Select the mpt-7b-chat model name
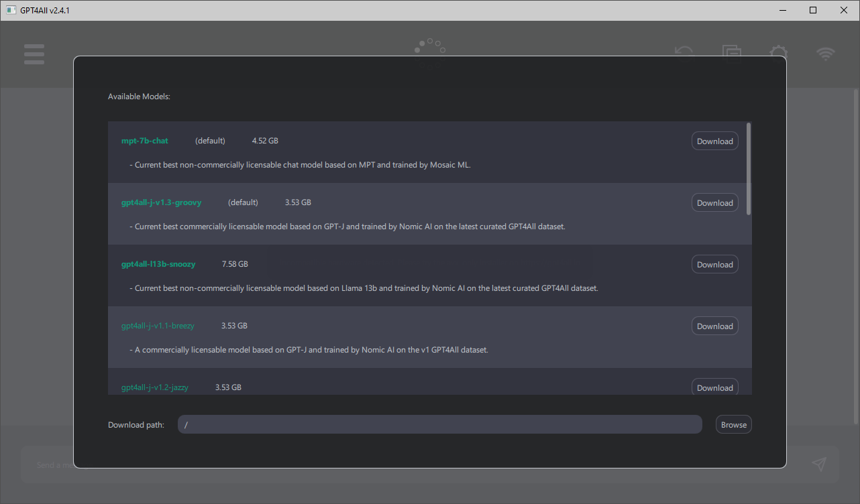The height and width of the screenshot is (504, 860). (x=145, y=141)
